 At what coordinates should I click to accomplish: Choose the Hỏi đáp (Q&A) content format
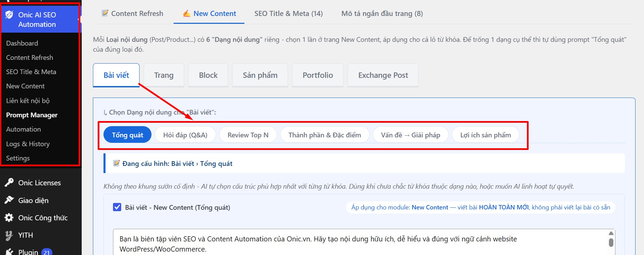coord(185,135)
